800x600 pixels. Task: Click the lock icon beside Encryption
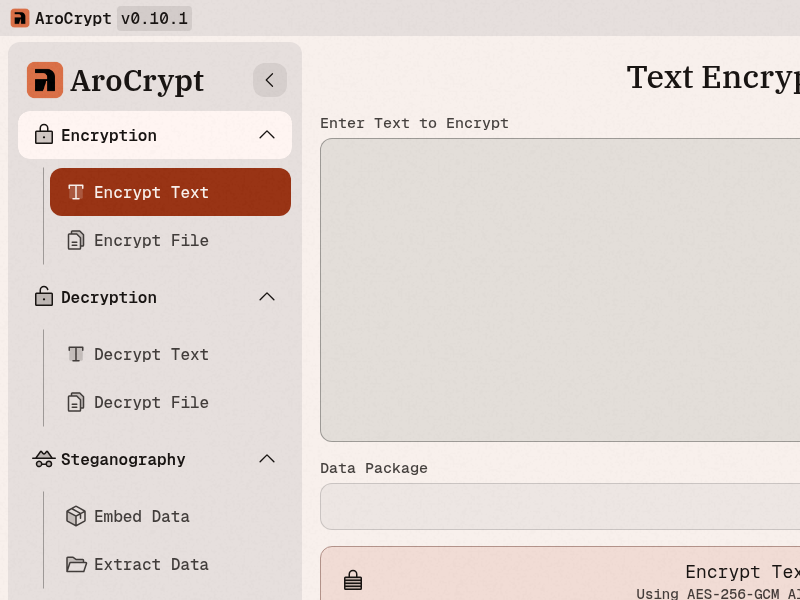(x=44, y=135)
